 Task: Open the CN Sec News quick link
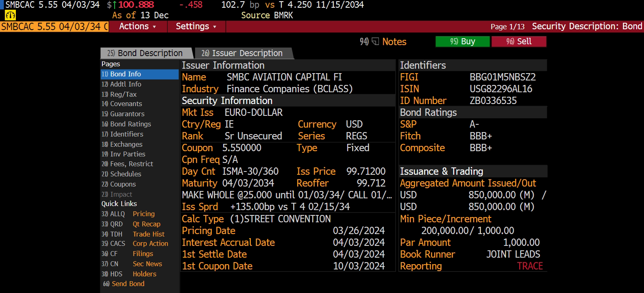point(132,264)
